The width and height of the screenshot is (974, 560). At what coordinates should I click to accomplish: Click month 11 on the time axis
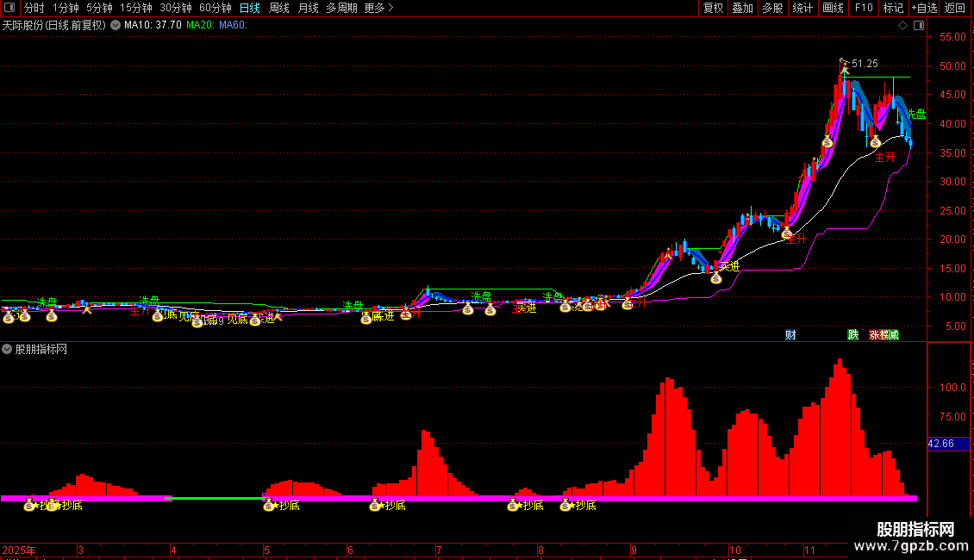pos(809,550)
